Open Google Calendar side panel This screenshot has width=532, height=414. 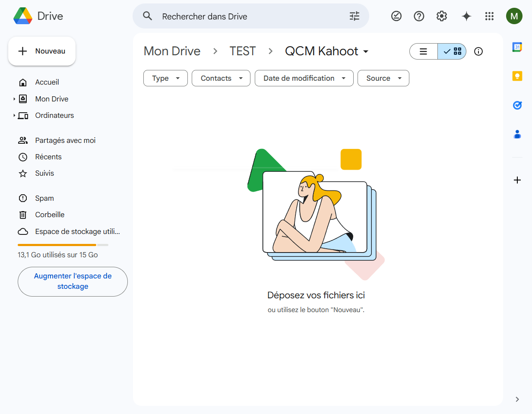point(517,47)
